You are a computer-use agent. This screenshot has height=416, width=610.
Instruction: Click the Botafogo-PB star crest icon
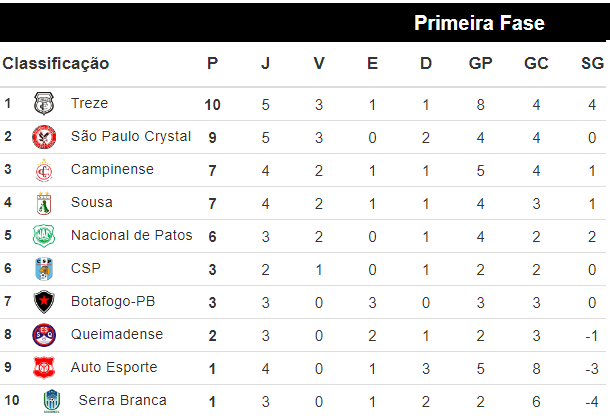coord(42,302)
